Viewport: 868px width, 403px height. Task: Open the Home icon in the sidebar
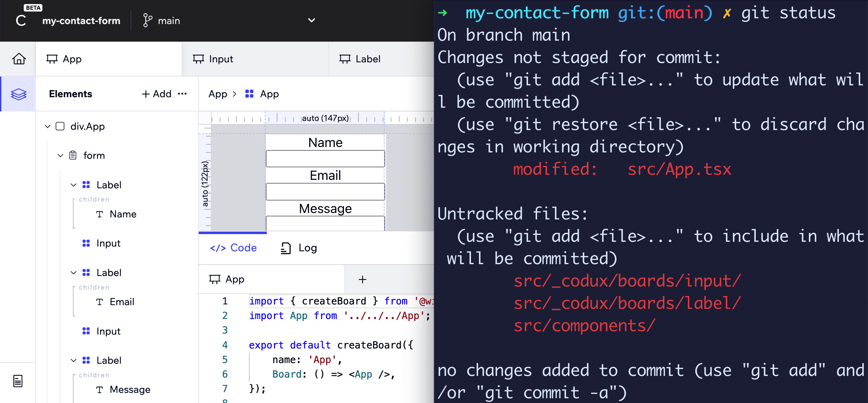[x=19, y=59]
